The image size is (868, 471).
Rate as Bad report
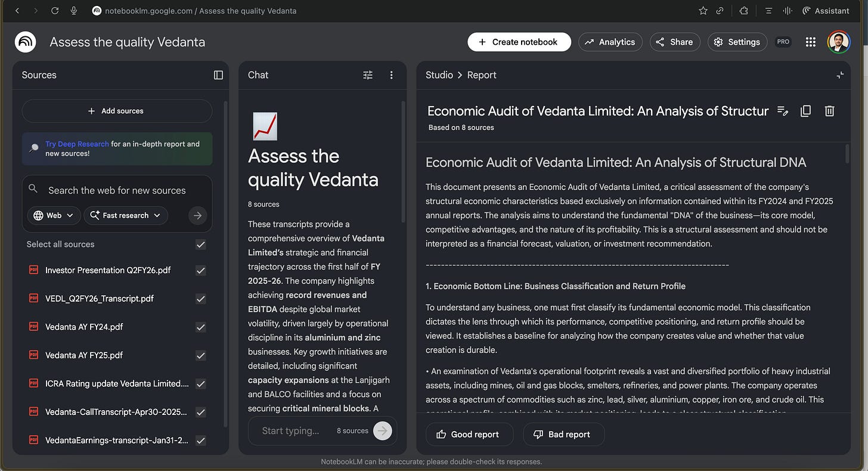point(563,434)
